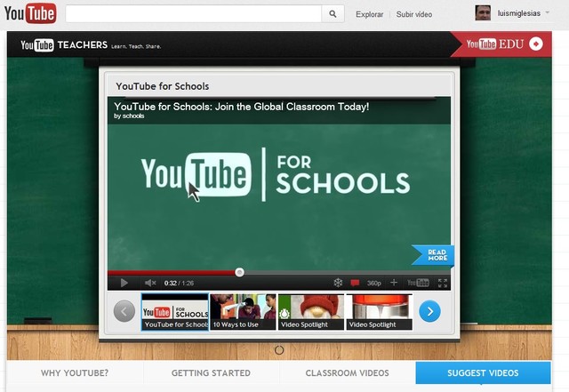The width and height of the screenshot is (569, 392).
Task: Select Video Spotlight thumbnail with gnome
Action: click(x=311, y=312)
